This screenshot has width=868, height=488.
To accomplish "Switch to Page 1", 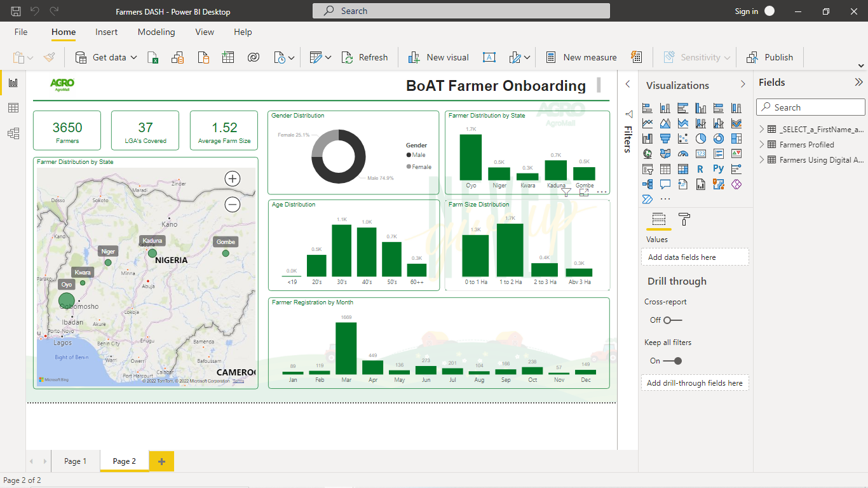I will click(x=74, y=461).
